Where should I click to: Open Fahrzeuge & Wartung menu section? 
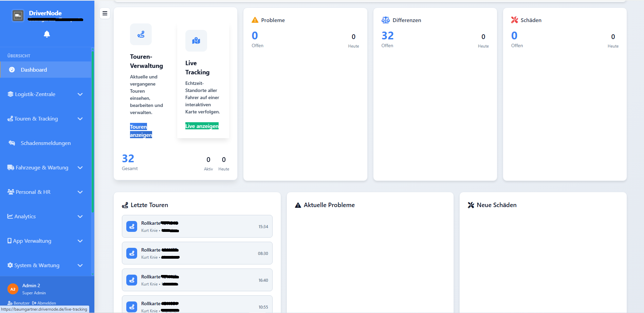(45, 167)
